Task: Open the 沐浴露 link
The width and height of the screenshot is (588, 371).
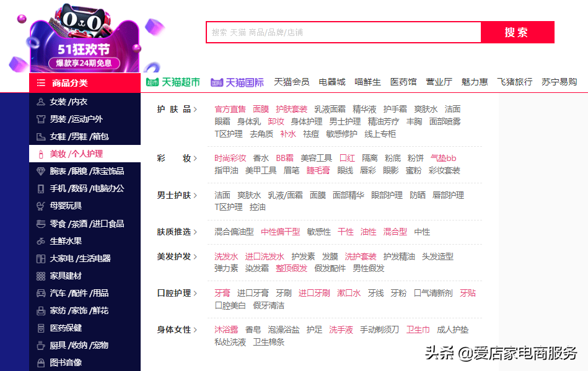Action: pos(226,330)
